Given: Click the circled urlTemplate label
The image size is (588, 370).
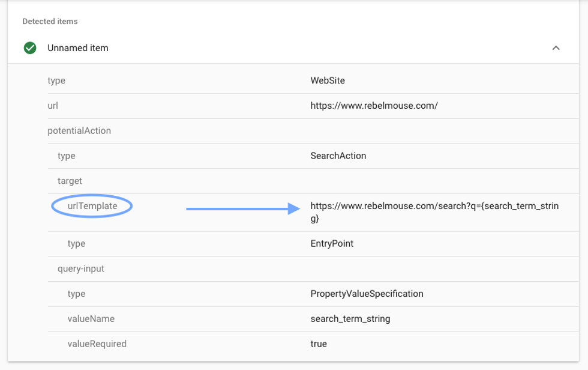Looking at the screenshot, I should click(91, 205).
